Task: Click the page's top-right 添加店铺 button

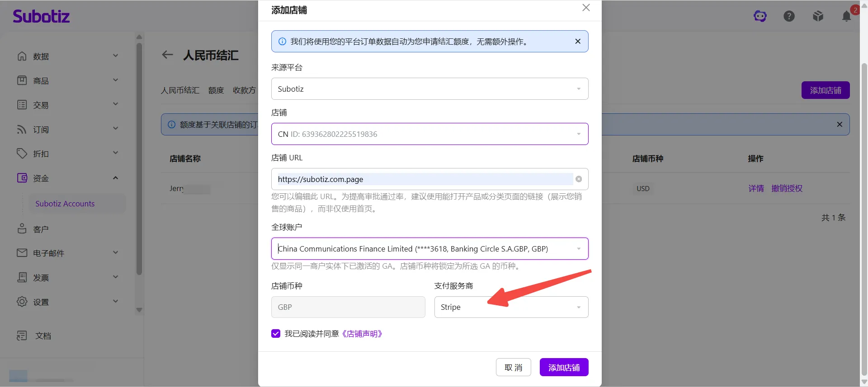Action: point(826,90)
